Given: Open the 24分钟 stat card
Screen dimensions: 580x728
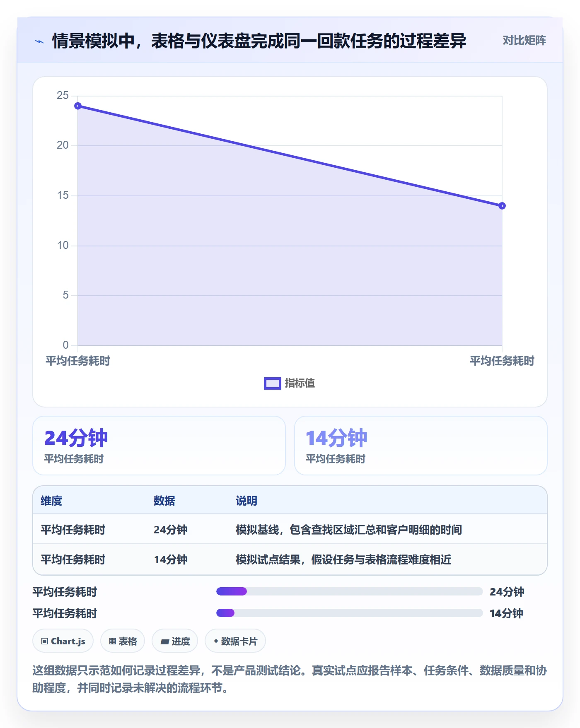Looking at the screenshot, I should pyautogui.click(x=159, y=446).
